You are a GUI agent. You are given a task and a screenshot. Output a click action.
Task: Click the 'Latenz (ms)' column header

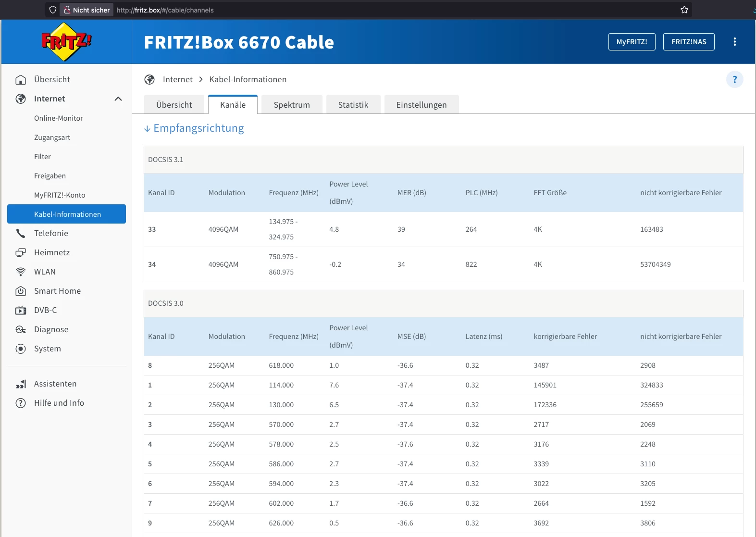point(484,337)
